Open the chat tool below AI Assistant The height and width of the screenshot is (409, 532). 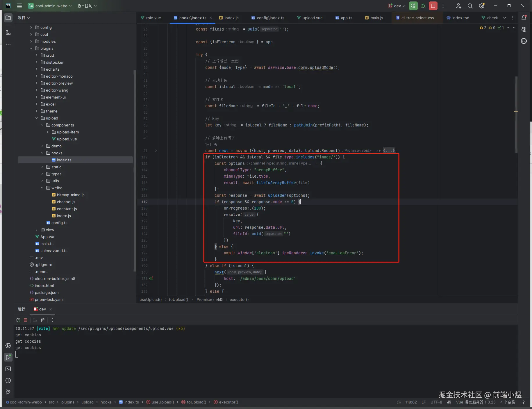[524, 41]
